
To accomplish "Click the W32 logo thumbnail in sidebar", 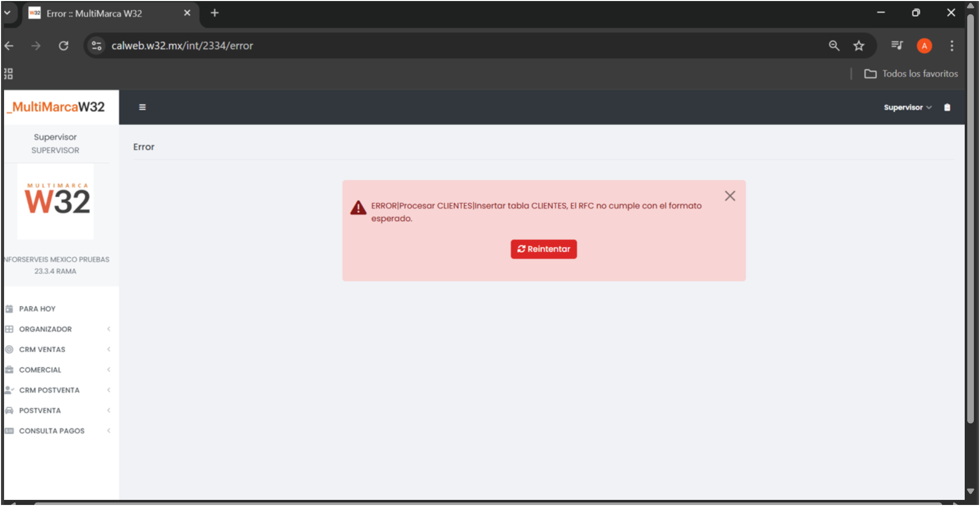I will [56, 202].
